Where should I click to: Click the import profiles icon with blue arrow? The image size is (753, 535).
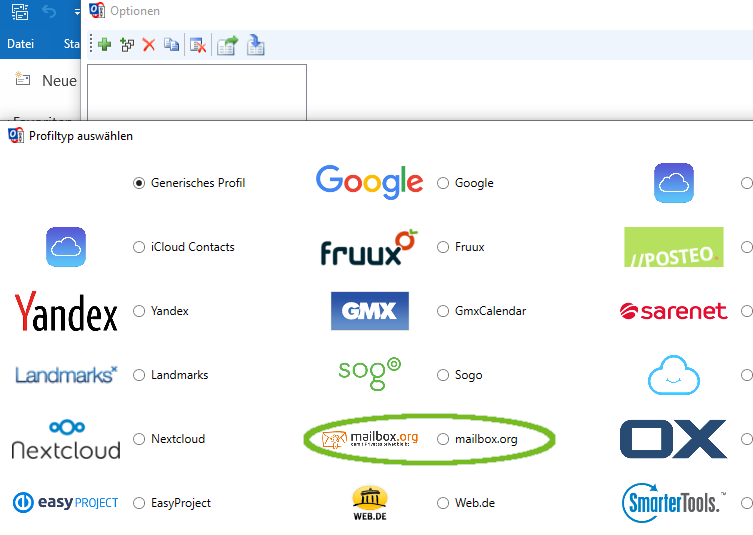point(255,45)
